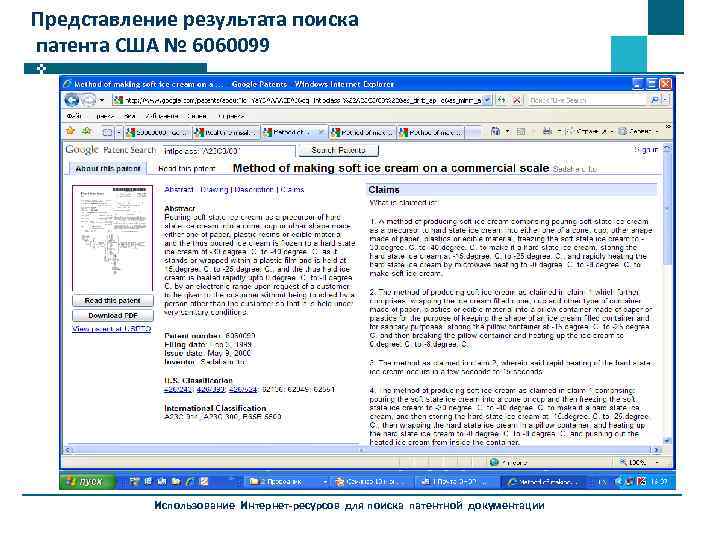Open the Quick Tabs button
This screenshot has width=720, height=540.
click(107, 132)
